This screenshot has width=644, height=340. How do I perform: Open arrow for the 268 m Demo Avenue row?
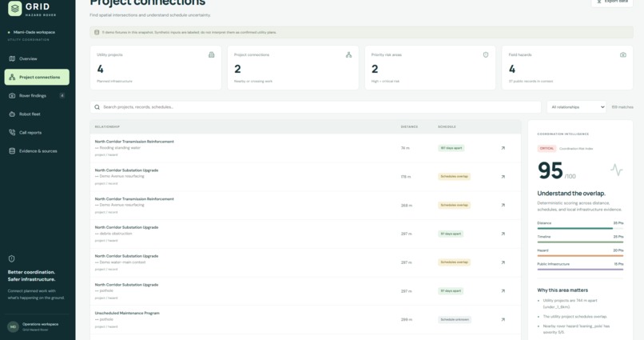[x=503, y=205]
